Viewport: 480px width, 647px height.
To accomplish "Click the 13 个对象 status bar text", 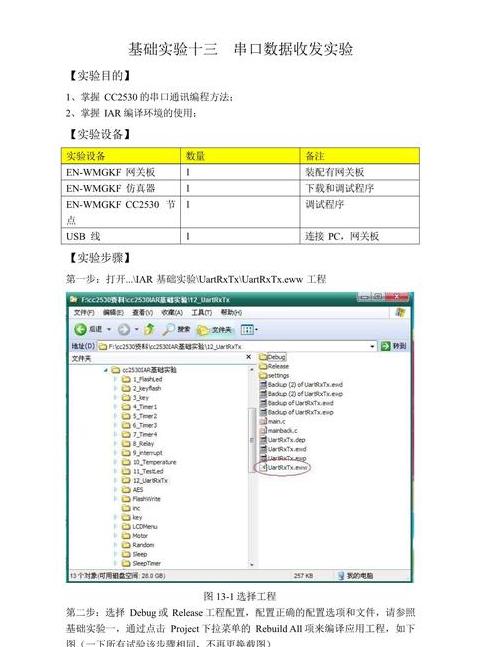I will (x=118, y=576).
